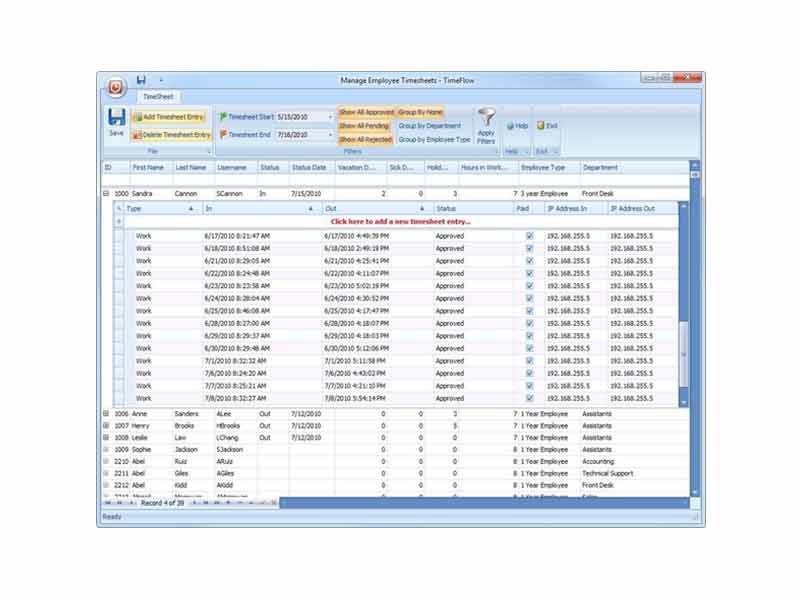The image size is (800, 600).
Task: Expand employee 1007 Henry Brooks row
Action: 106,426
